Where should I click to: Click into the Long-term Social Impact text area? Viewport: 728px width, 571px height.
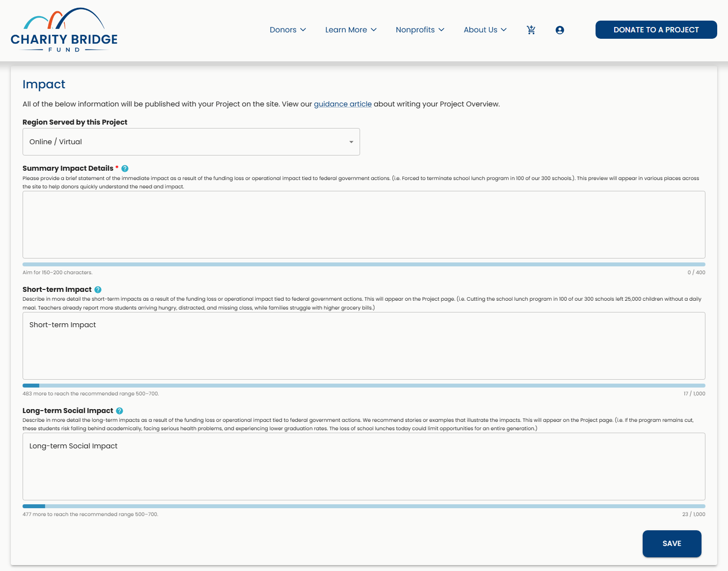[x=364, y=467]
